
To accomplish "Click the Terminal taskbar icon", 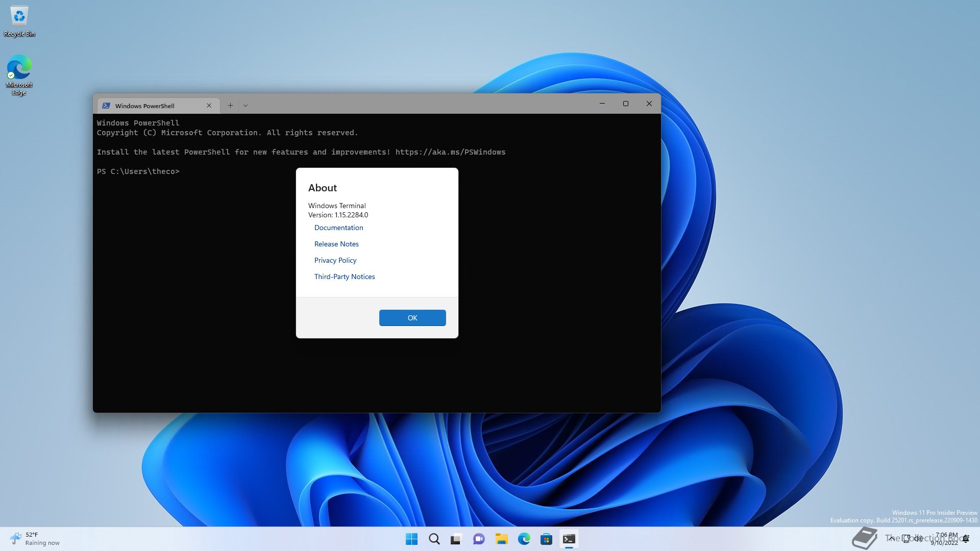I will tap(569, 539).
